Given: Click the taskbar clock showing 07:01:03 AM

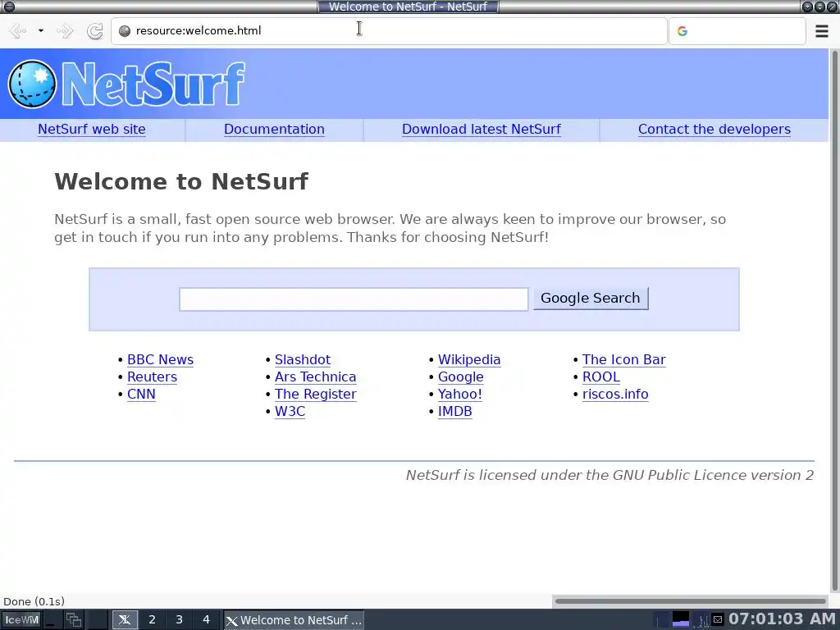Looking at the screenshot, I should click(782, 619).
